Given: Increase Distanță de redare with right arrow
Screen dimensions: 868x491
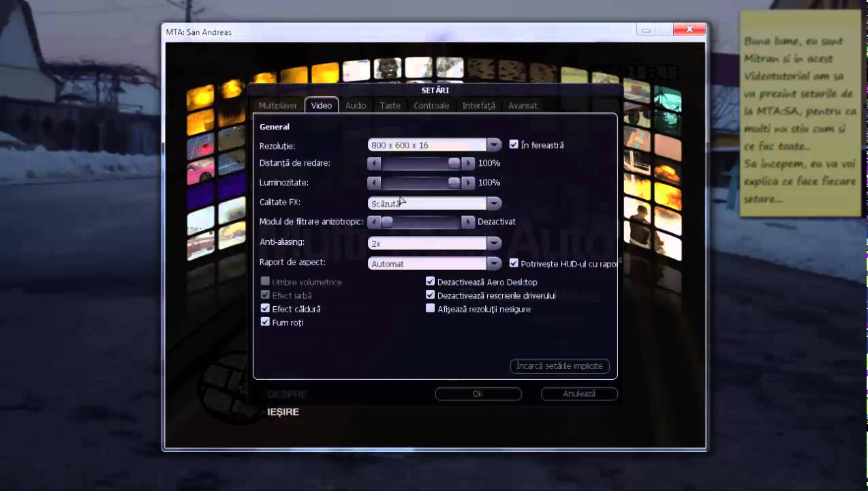Looking at the screenshot, I should point(468,164).
